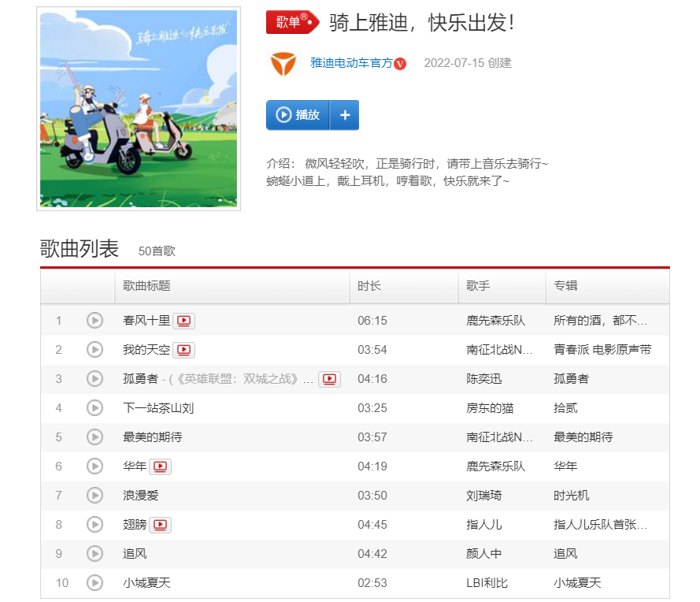Open song title 华年 in row 6
The image size is (700, 602).
(x=135, y=466)
